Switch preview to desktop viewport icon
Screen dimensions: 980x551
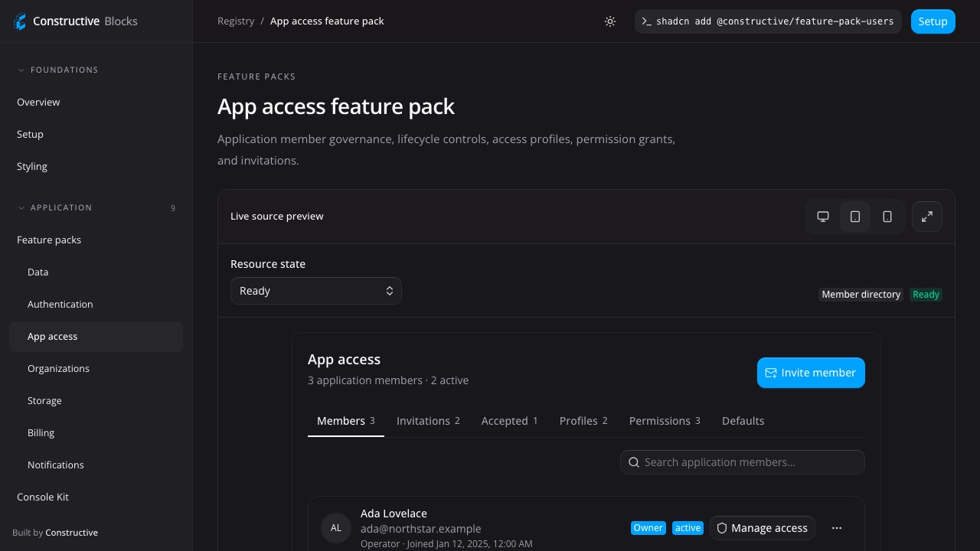(823, 217)
